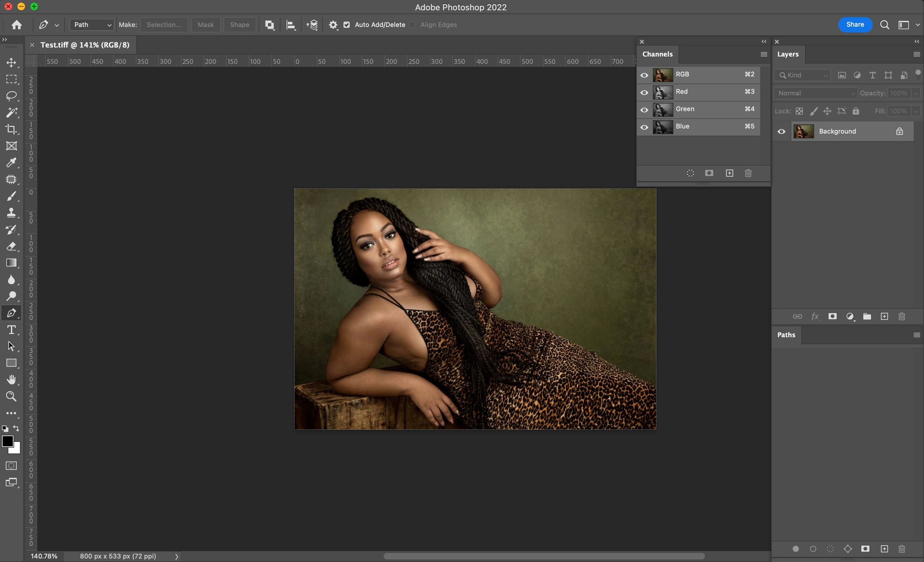The width and height of the screenshot is (924, 562).
Task: Toggle Background layer visibility eye
Action: coord(781,132)
